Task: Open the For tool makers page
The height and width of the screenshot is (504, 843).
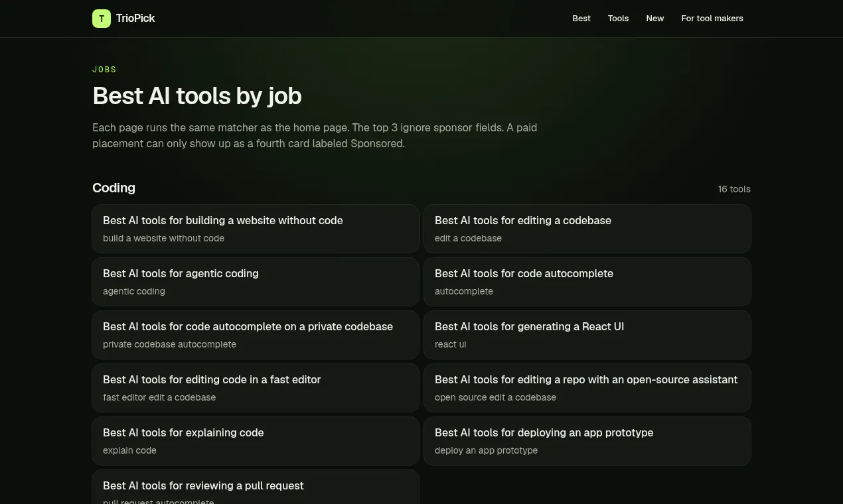Action: [712, 19]
